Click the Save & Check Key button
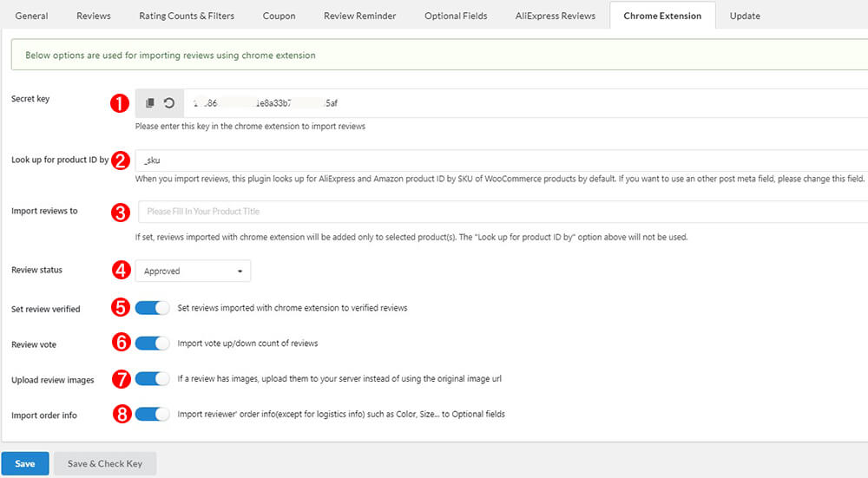The height and width of the screenshot is (478, 868). coord(105,463)
